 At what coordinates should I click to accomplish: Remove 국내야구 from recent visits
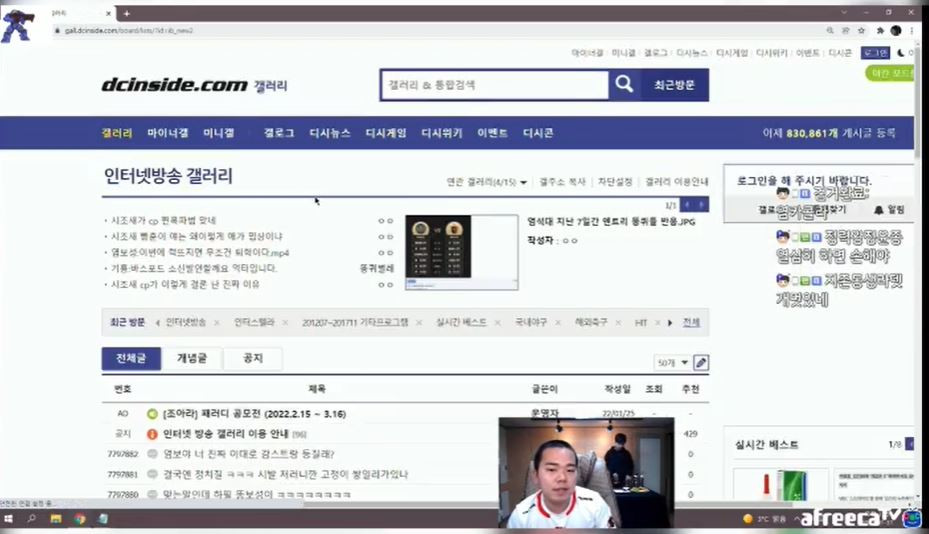point(558,323)
